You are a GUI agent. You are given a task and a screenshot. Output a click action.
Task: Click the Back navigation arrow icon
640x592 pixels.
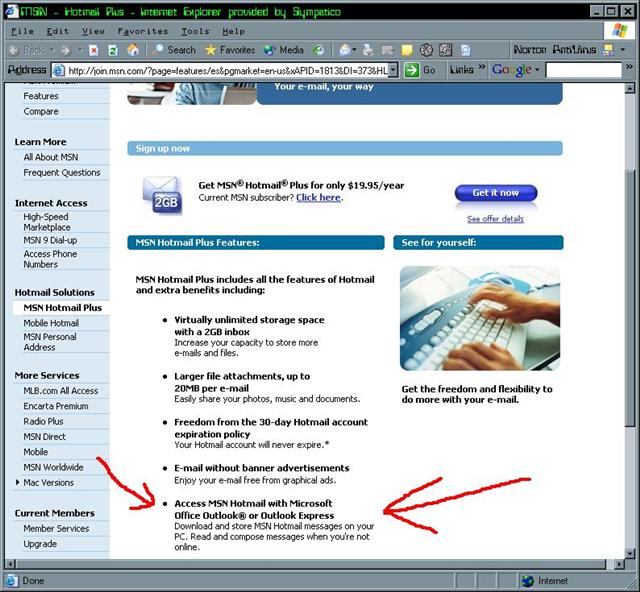pos(13,50)
